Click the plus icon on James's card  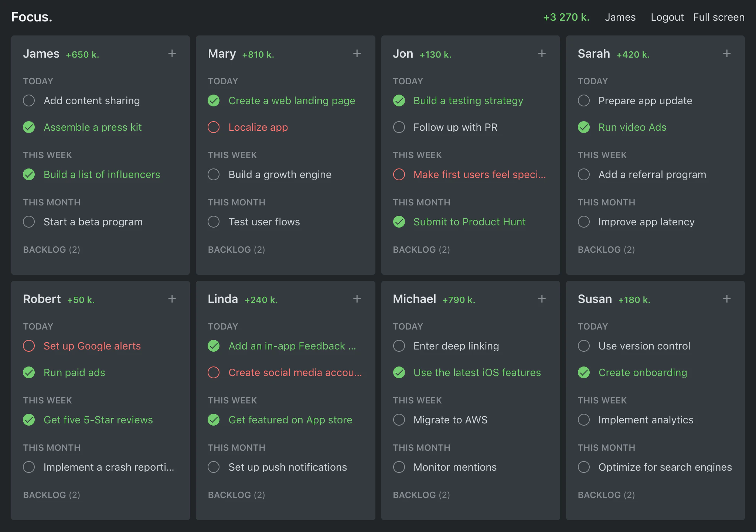(x=172, y=54)
